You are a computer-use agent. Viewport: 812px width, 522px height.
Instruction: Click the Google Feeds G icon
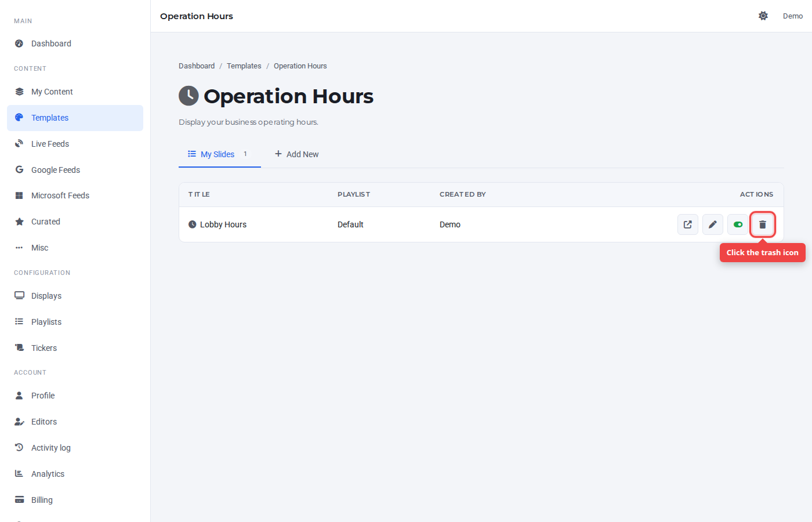click(19, 170)
